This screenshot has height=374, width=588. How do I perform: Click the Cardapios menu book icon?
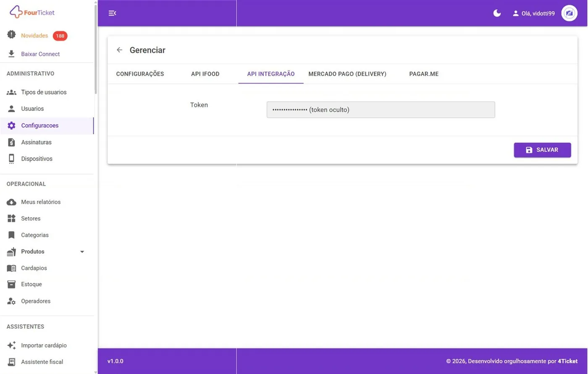click(x=11, y=268)
